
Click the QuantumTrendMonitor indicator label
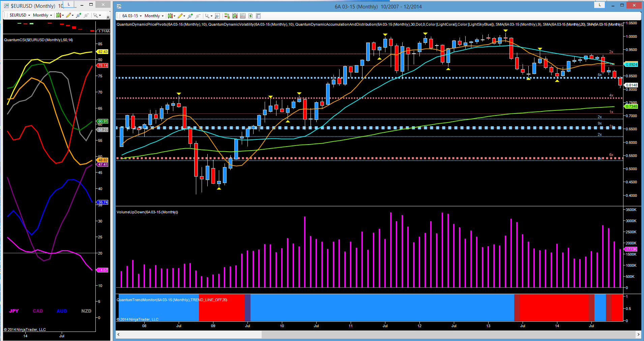[172, 300]
